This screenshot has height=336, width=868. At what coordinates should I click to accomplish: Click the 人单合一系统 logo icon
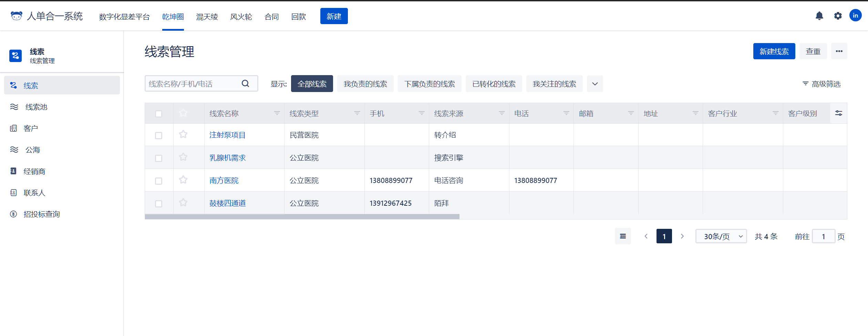pyautogui.click(x=16, y=16)
